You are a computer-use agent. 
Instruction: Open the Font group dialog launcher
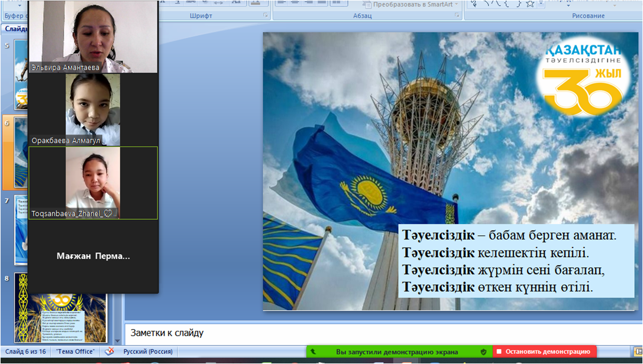coord(266,16)
